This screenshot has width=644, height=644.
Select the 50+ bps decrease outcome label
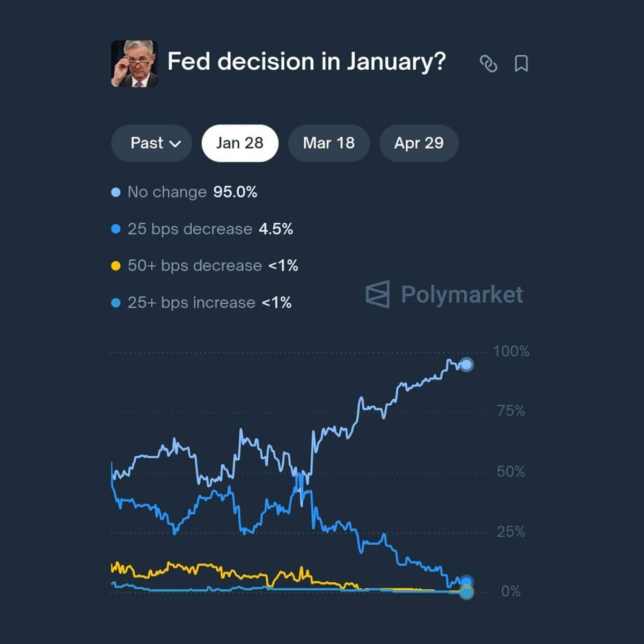pos(194,266)
